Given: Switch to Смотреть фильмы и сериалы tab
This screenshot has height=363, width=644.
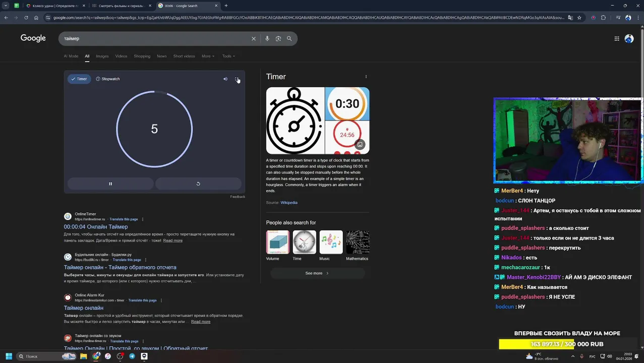Looking at the screenshot, I should tap(121, 6).
